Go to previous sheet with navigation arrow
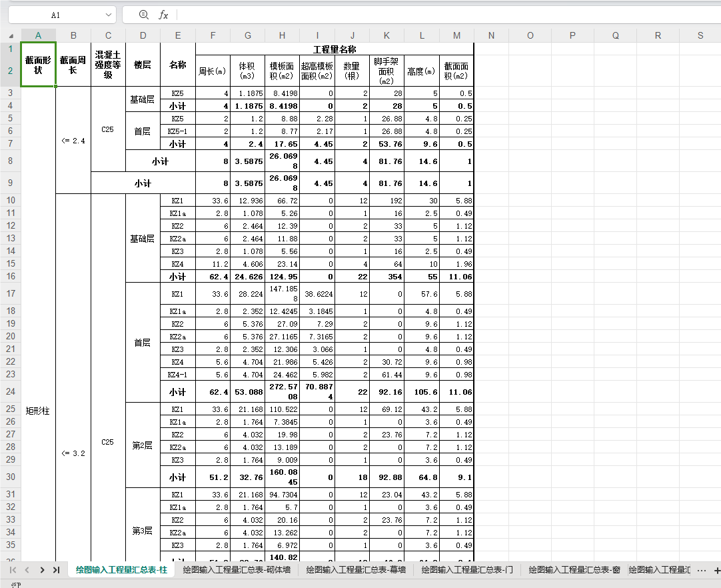The width and height of the screenshot is (721, 588). click(x=27, y=570)
